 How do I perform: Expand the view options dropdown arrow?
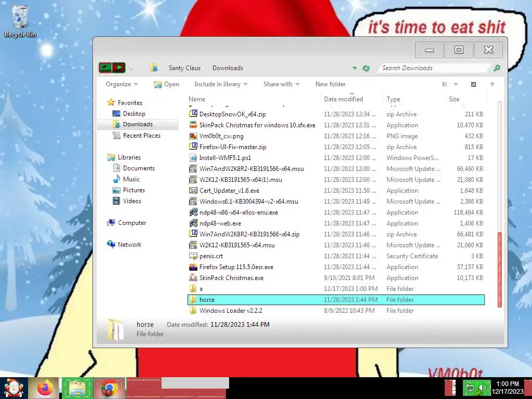click(456, 84)
